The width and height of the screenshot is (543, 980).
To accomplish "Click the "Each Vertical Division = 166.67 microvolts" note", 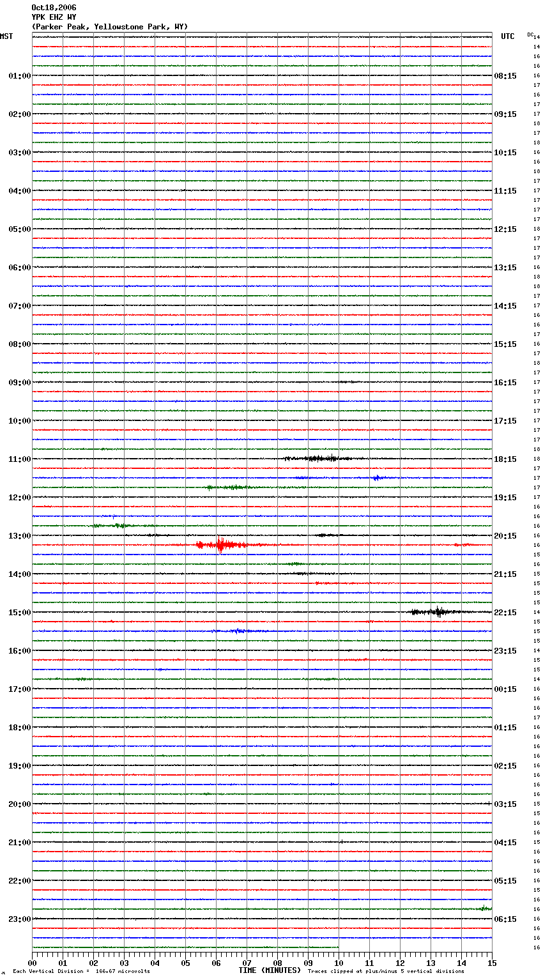I will [81, 972].
